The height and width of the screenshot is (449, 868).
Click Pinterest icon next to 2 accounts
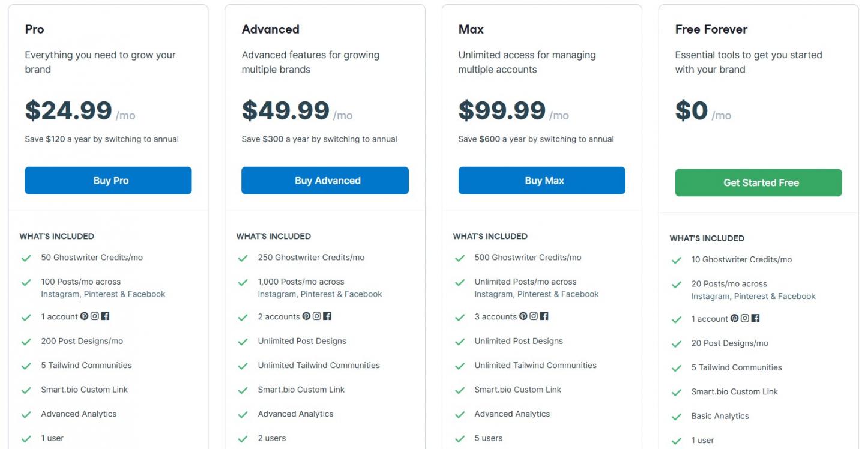pyautogui.click(x=307, y=316)
